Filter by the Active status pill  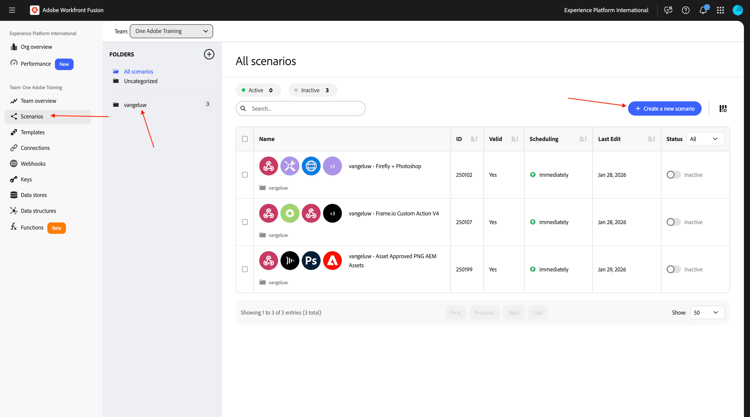tap(258, 90)
